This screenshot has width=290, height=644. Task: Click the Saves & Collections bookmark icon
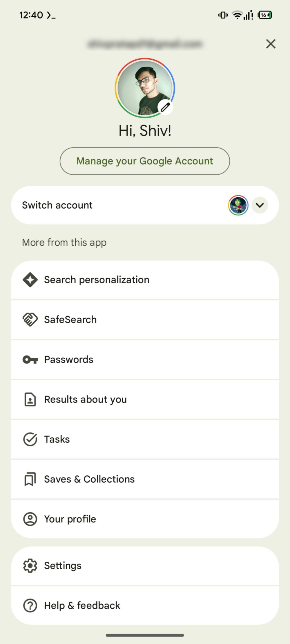click(30, 479)
